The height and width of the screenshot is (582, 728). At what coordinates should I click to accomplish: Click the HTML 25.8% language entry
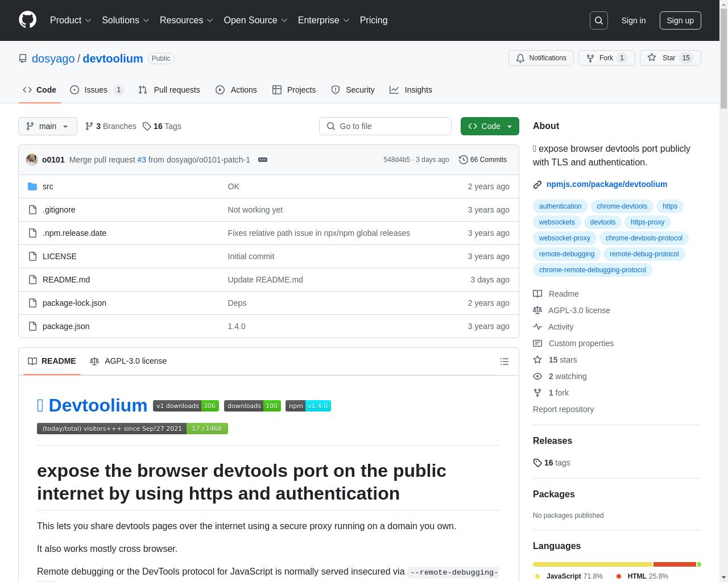642,576
